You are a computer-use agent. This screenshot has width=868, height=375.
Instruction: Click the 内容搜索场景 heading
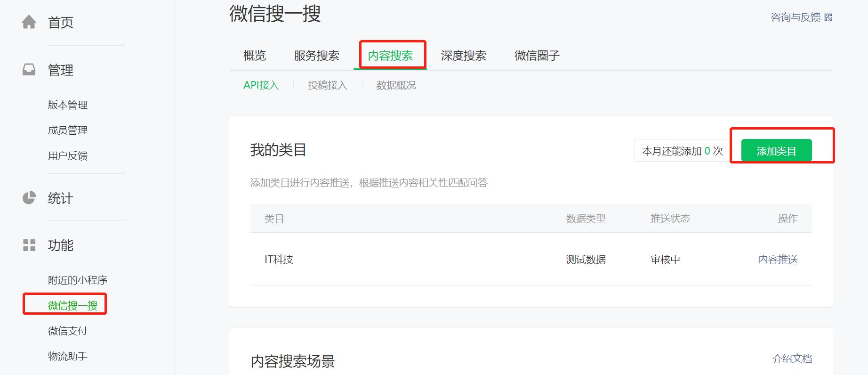click(292, 361)
